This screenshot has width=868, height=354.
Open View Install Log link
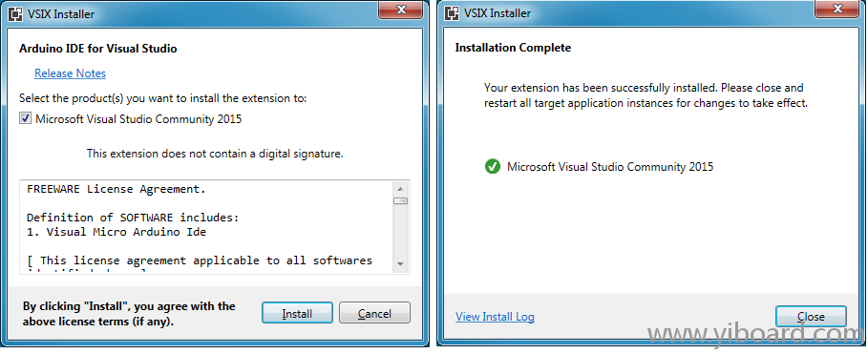pos(495,317)
